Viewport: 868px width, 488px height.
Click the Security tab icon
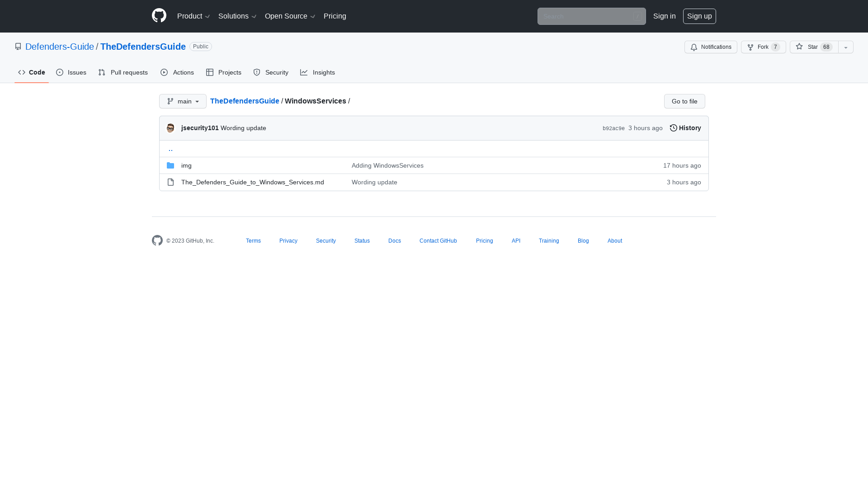[256, 72]
